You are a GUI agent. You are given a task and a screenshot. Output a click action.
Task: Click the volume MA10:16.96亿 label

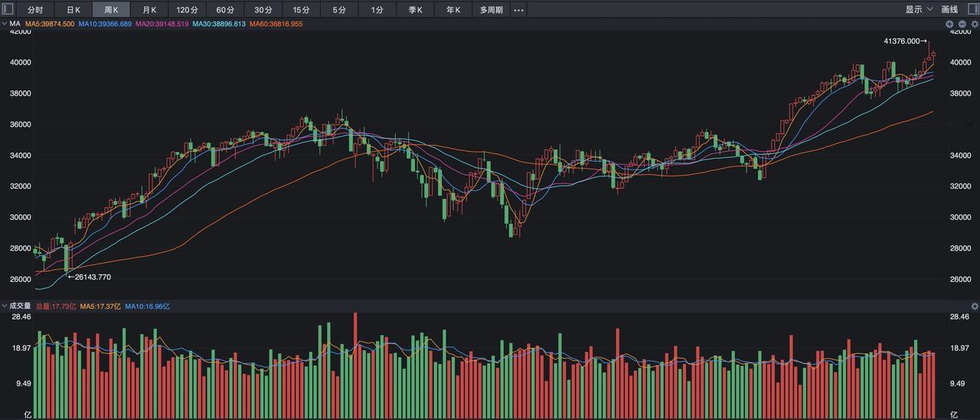tap(147, 306)
